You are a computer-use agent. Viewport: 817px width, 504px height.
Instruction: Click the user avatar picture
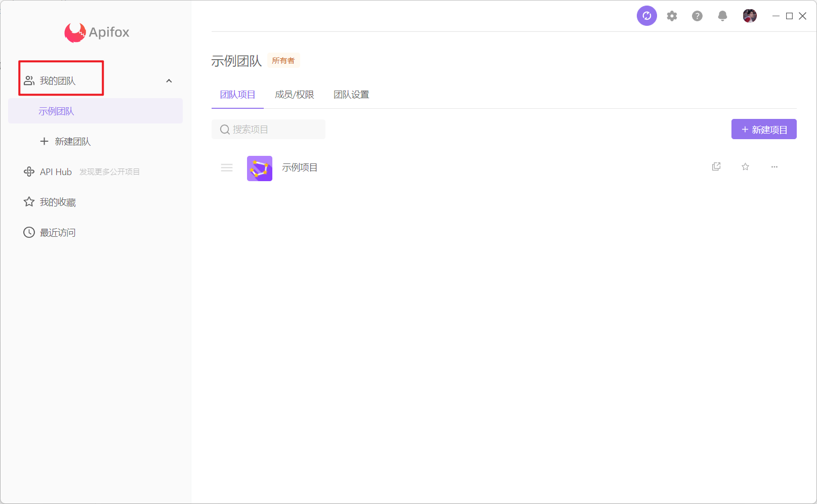(749, 16)
